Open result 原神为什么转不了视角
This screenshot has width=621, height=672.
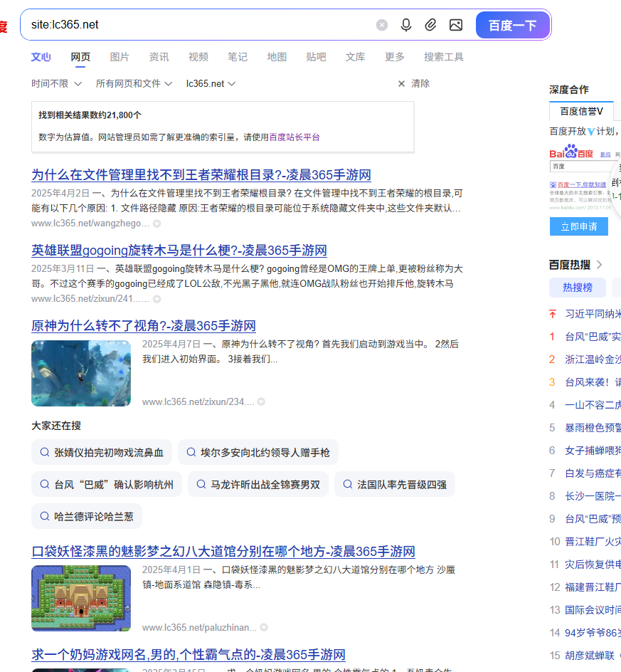coord(144,326)
